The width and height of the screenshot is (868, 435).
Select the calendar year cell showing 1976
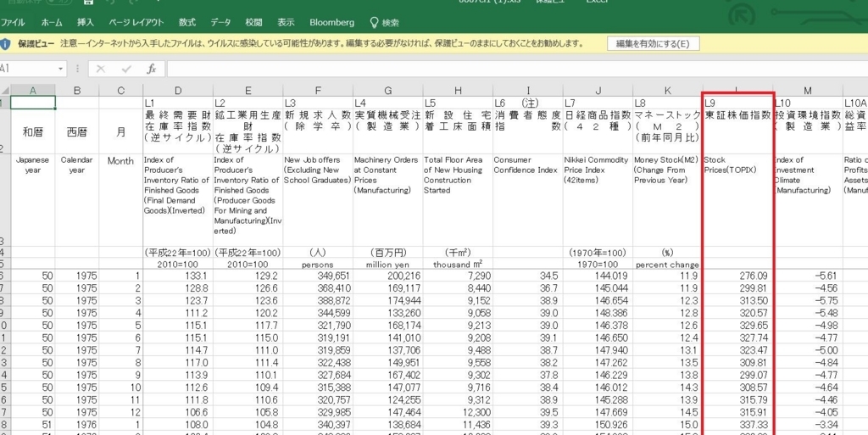coord(77,424)
